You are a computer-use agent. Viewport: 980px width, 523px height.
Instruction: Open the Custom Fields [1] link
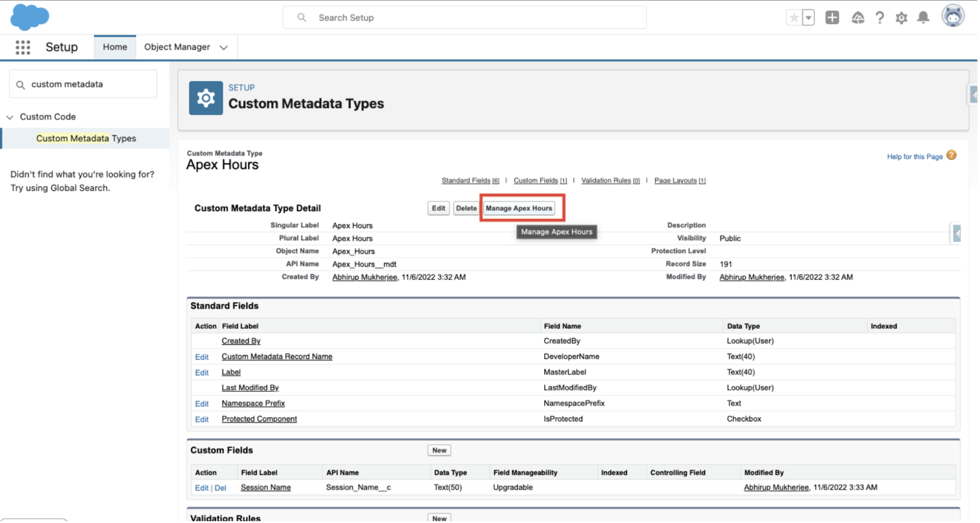tap(536, 180)
